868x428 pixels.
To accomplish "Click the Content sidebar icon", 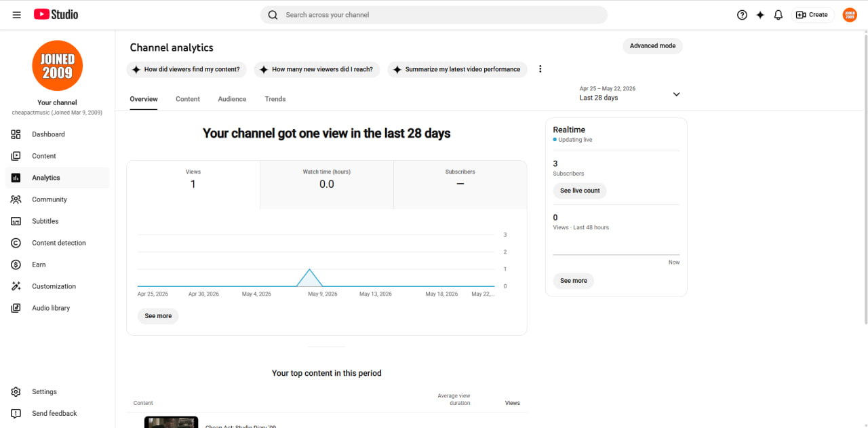I will pyautogui.click(x=16, y=156).
